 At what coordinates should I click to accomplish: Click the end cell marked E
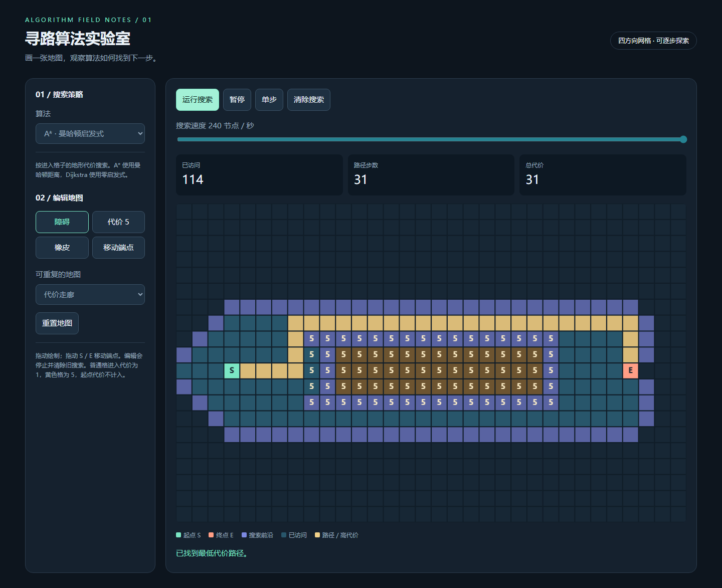pyautogui.click(x=631, y=371)
